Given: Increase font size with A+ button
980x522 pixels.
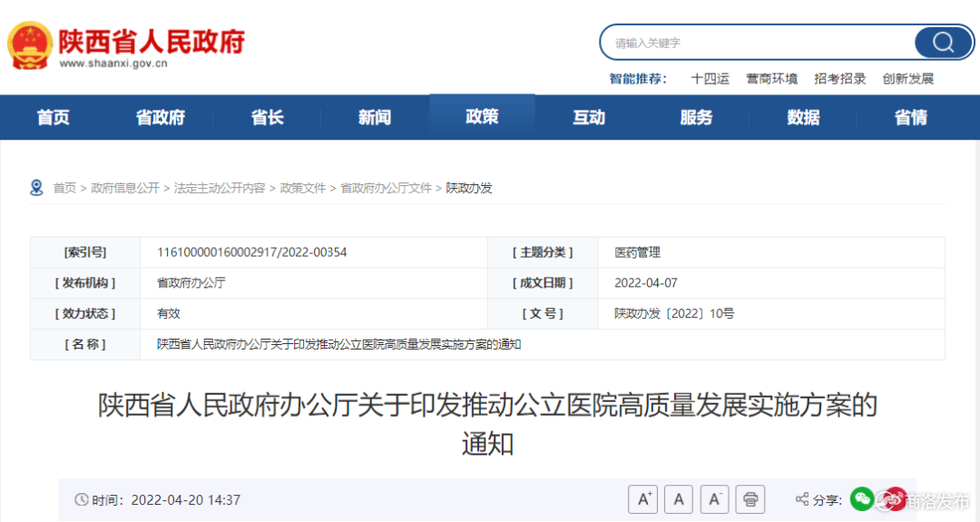Looking at the screenshot, I should tap(643, 499).
